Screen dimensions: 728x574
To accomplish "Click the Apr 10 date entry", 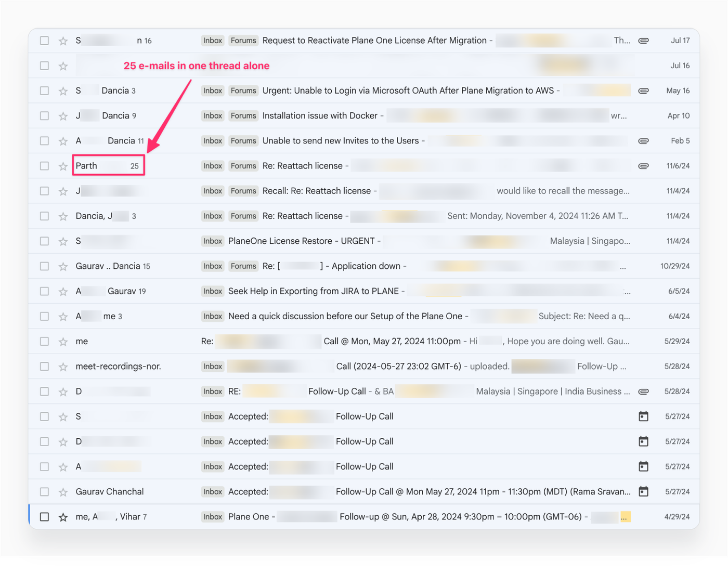I will click(x=679, y=116).
